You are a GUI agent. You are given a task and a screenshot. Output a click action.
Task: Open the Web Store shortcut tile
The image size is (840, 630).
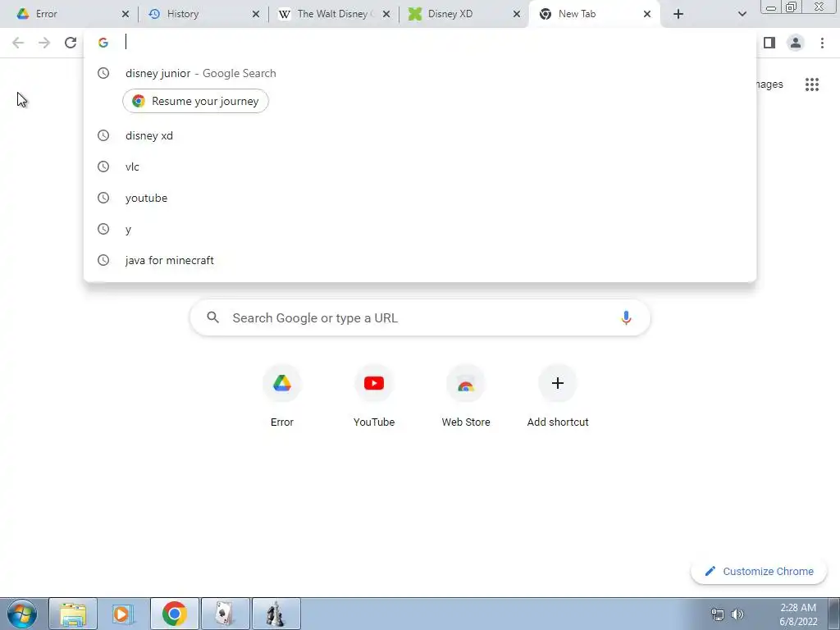(466, 396)
